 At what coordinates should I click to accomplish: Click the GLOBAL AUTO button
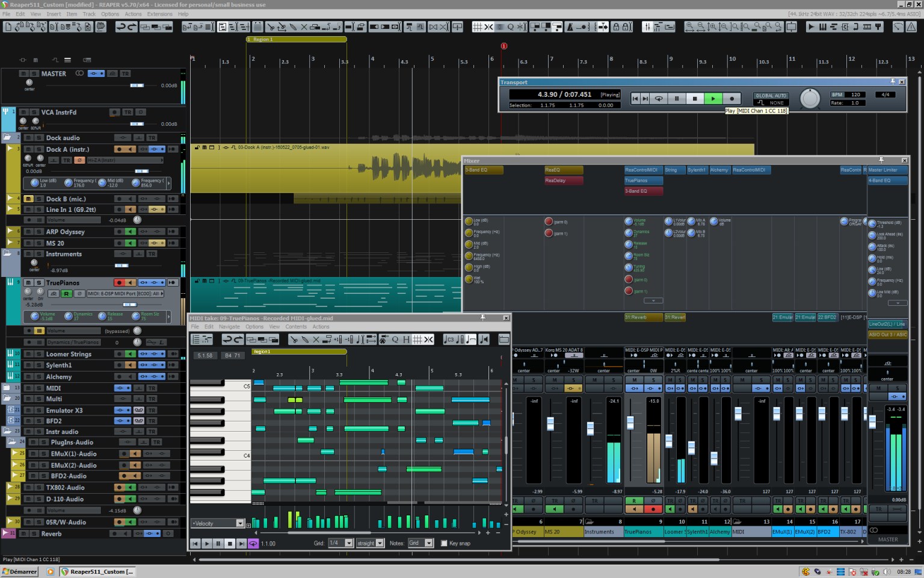771,95
